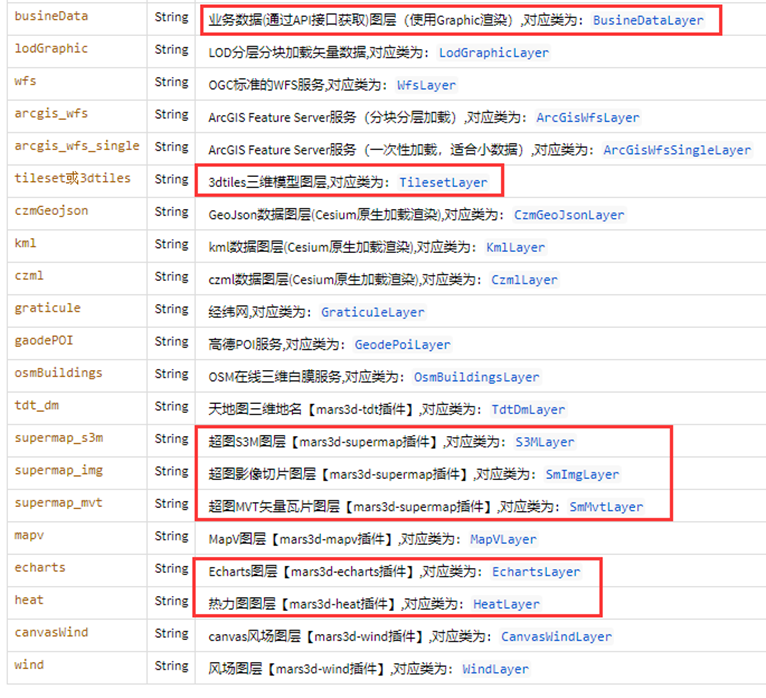Open the EchartsLayer class link
Viewport: 766px width, 698px height.
tap(535, 572)
